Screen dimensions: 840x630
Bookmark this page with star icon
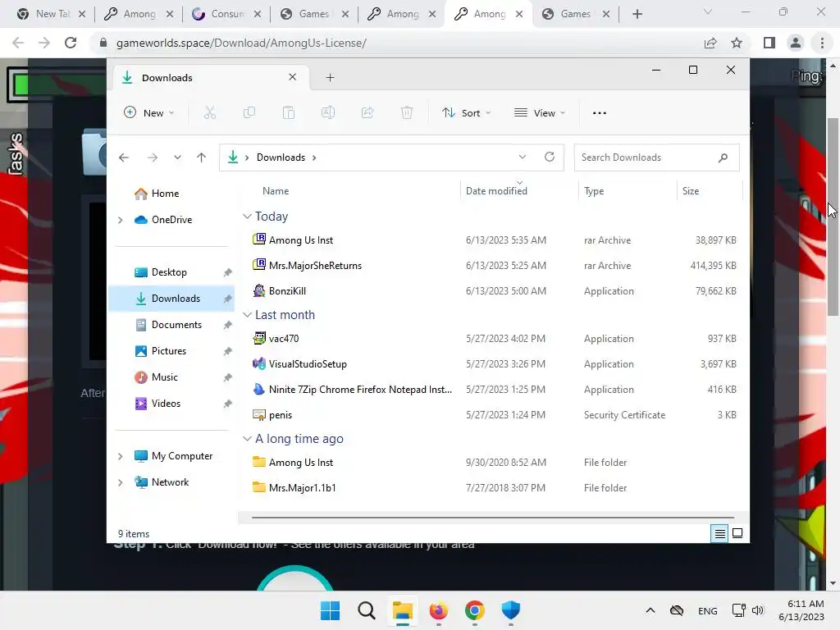click(737, 43)
